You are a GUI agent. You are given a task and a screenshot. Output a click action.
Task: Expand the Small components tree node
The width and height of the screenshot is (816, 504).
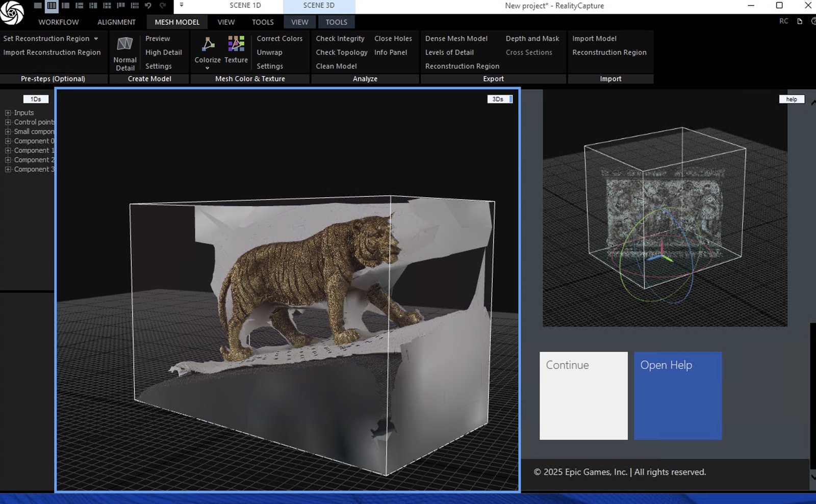(8, 131)
